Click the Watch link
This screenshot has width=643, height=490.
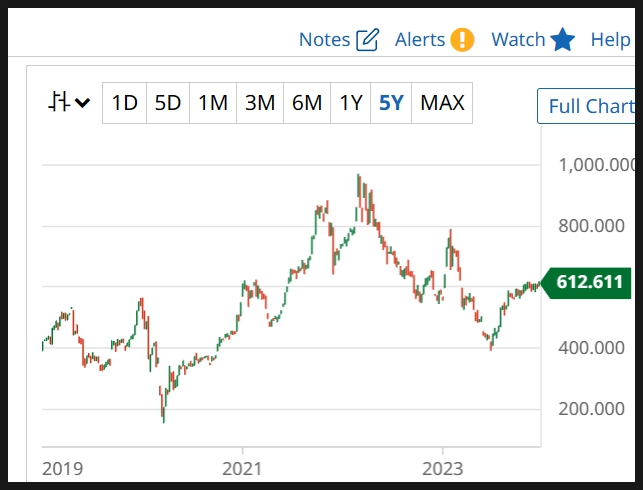coord(518,40)
